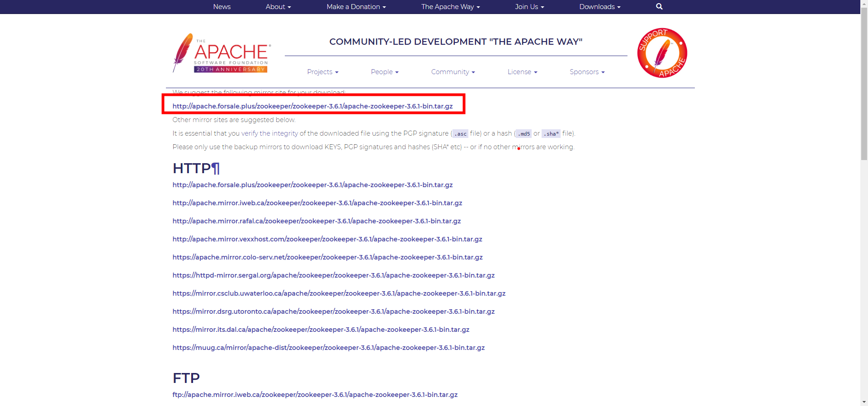Open the License dropdown menu
868x406 pixels.
(x=523, y=72)
